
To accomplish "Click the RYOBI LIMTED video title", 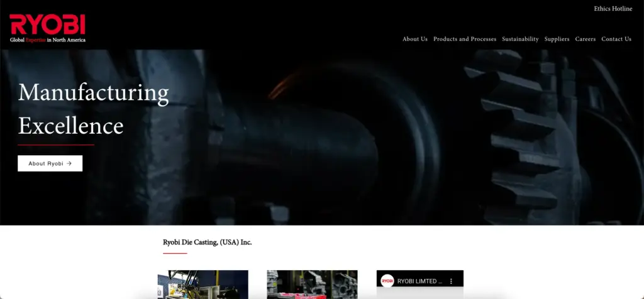I will click(419, 281).
